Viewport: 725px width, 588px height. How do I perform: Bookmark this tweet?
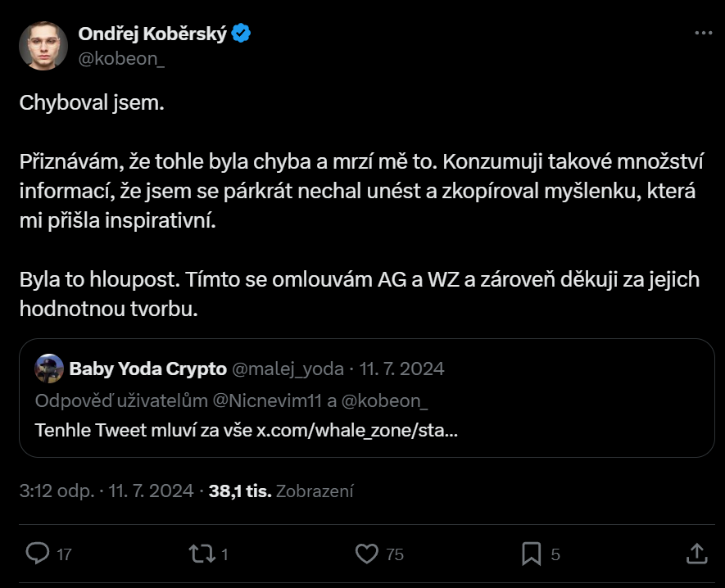[532, 554]
